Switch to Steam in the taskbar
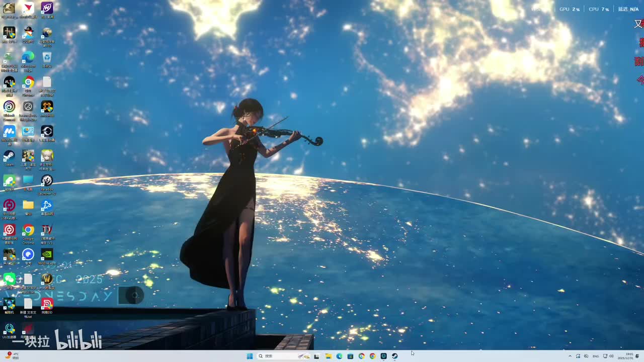The width and height of the screenshot is (644, 362). pyautogui.click(x=394, y=356)
